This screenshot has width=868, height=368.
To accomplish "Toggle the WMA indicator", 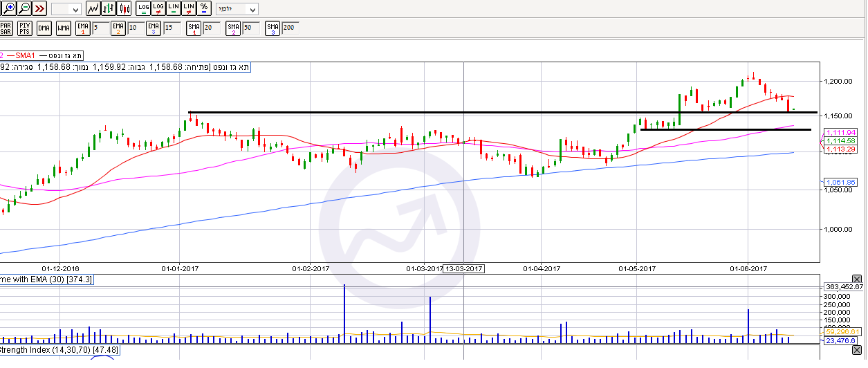I will [64, 28].
